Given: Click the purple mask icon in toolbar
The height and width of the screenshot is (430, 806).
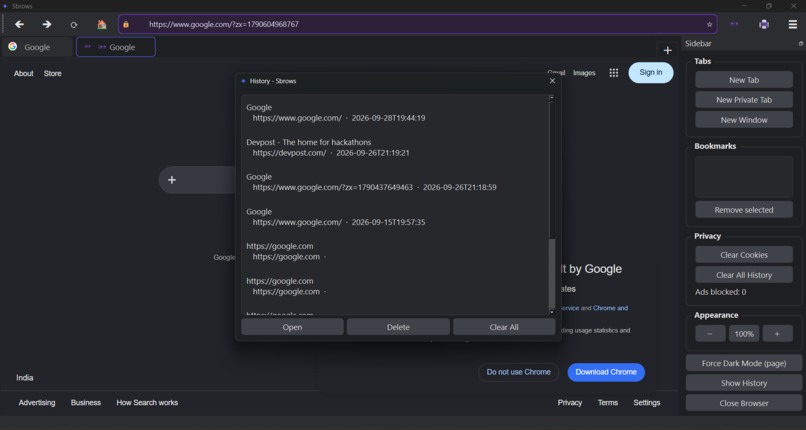Looking at the screenshot, I should 734,24.
